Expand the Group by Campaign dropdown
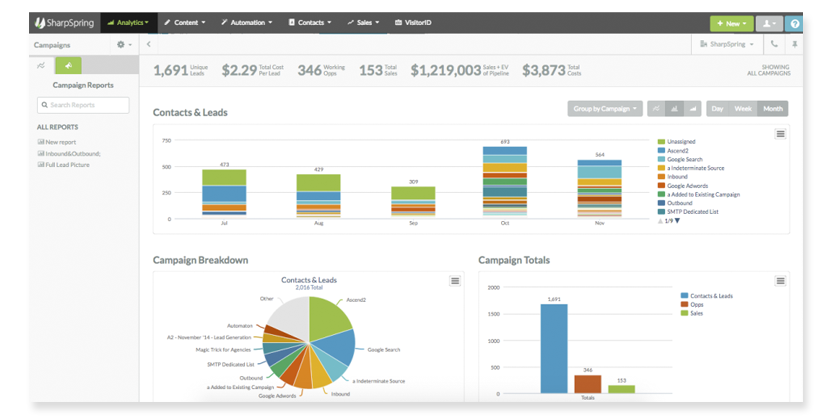The width and height of the screenshot is (830, 420). tap(604, 108)
